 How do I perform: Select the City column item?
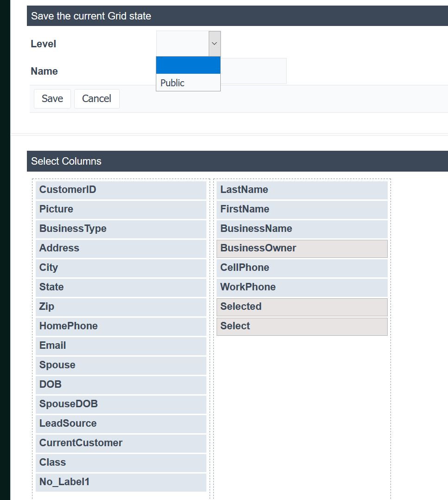click(x=121, y=268)
